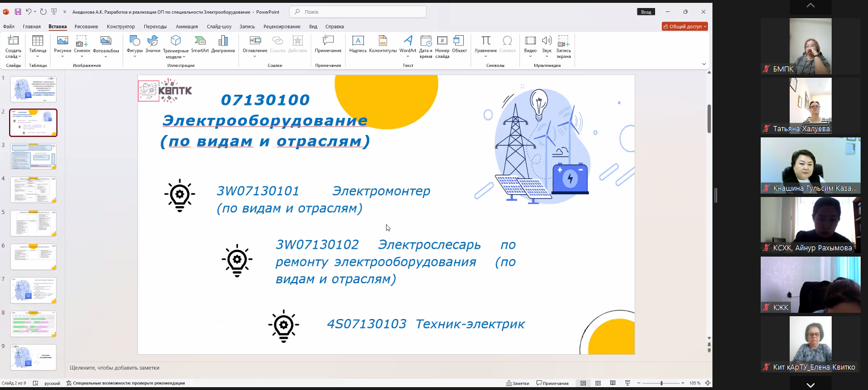Click the Вход sign-in button

(645, 11)
